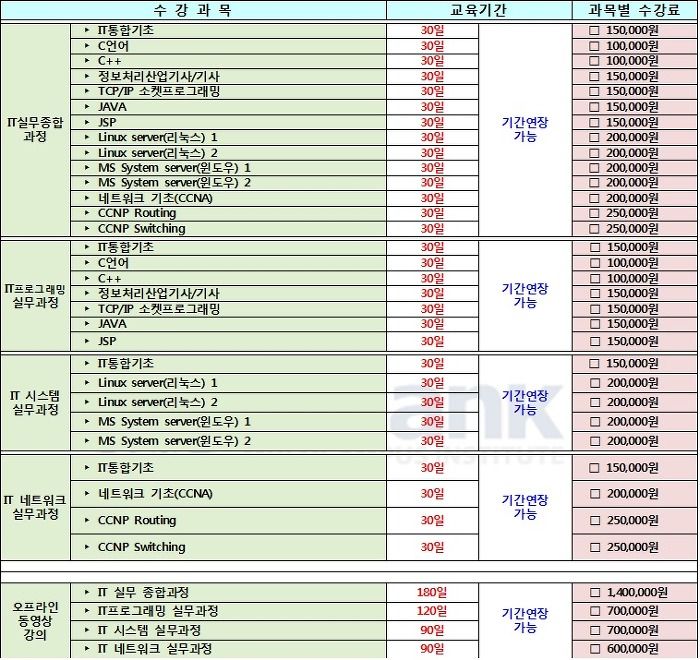Click 기간연장 가능 in IT실무종합과정 section
This screenshot has height=660, width=700.
tap(525, 129)
